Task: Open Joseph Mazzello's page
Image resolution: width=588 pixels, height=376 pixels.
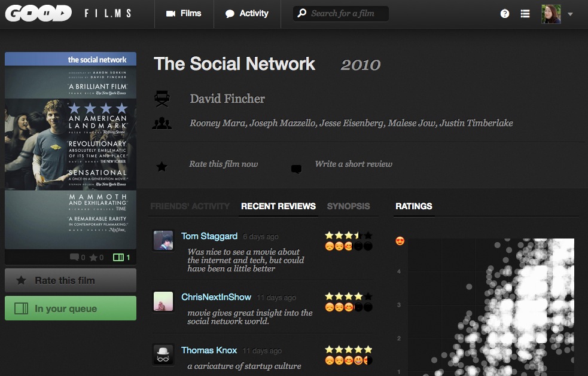Action: tap(283, 123)
